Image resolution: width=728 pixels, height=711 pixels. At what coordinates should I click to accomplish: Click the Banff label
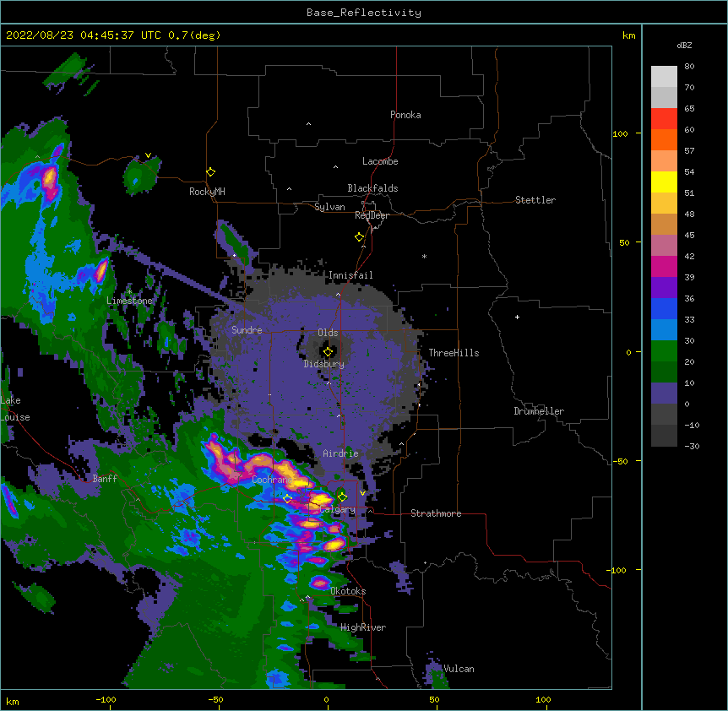click(x=105, y=479)
